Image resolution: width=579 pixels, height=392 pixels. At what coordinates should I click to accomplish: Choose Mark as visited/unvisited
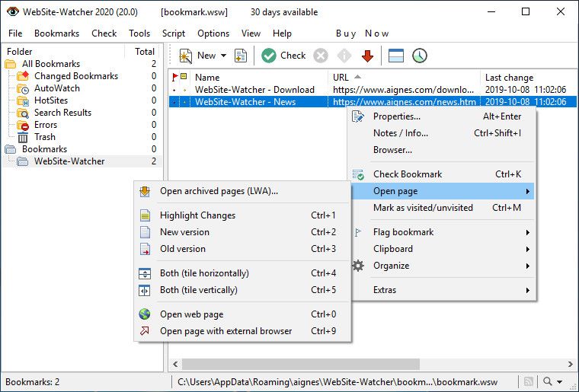click(x=443, y=208)
